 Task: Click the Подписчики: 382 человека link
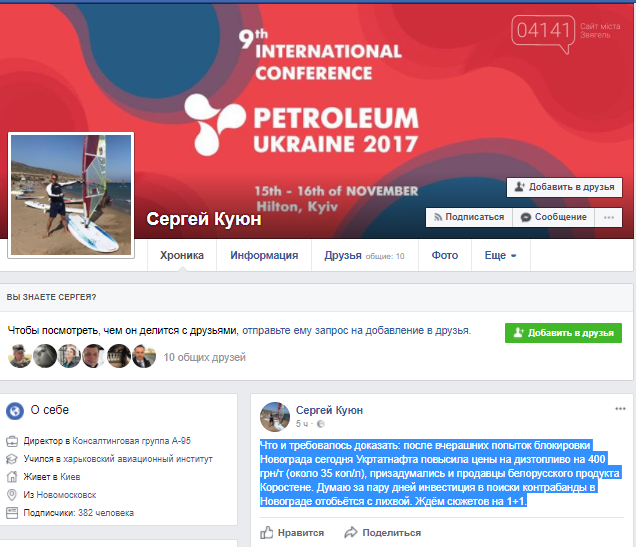click(78, 513)
